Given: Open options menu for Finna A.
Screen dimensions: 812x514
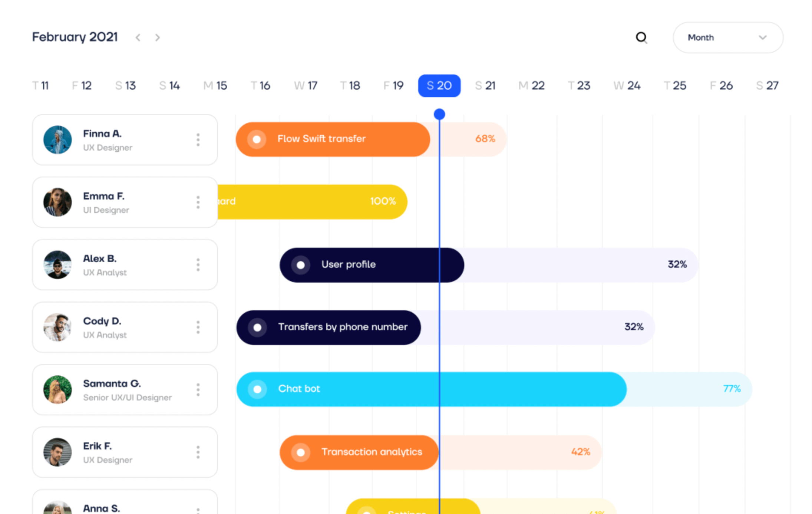Looking at the screenshot, I should coord(198,140).
